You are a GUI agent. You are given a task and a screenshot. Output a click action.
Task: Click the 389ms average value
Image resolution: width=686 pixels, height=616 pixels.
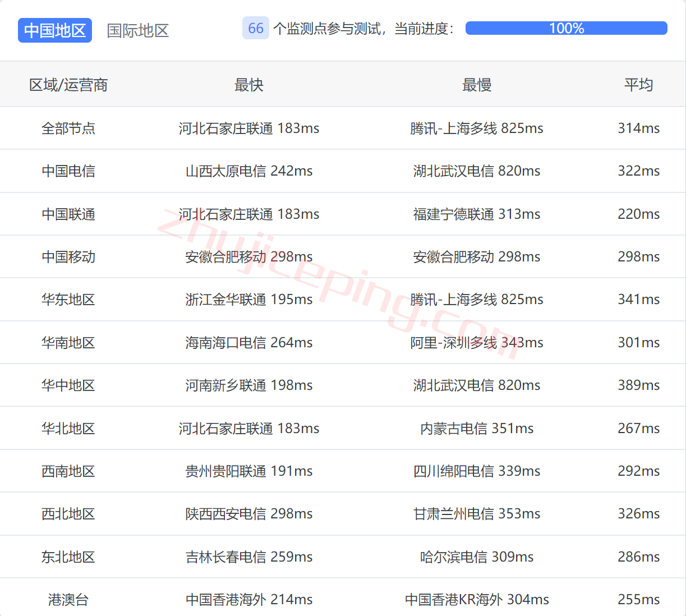click(639, 385)
